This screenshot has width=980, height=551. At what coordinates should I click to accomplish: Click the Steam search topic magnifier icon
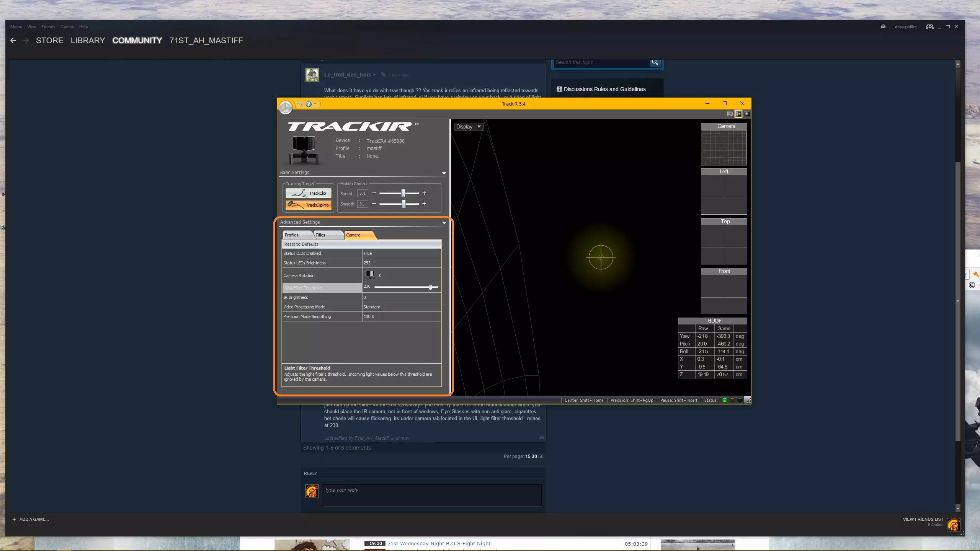point(655,62)
